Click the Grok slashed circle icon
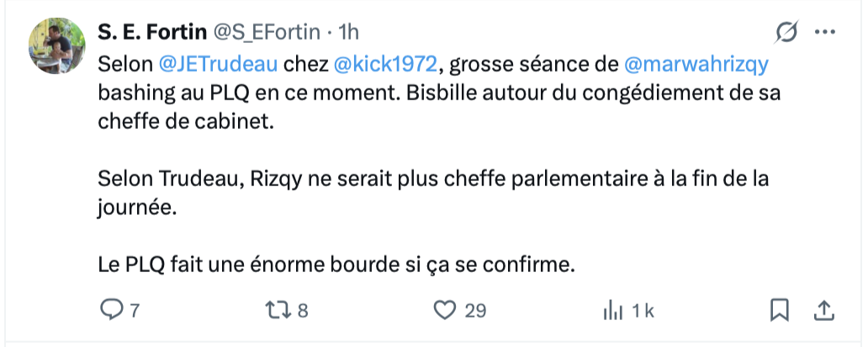868x347 pixels. pyautogui.click(x=787, y=32)
